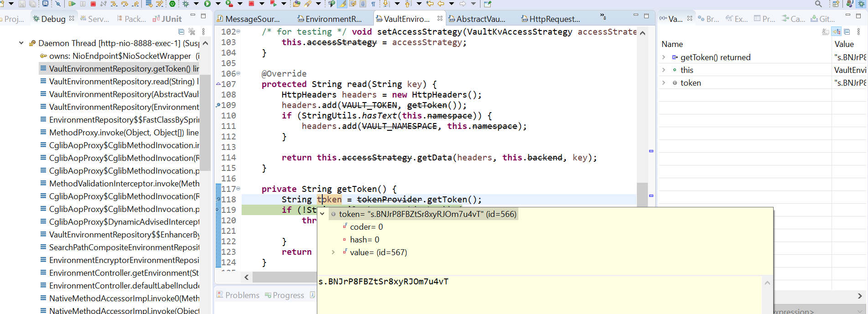Open the Coverage launch dropdown arrow
868x314 pixels.
click(x=240, y=4)
